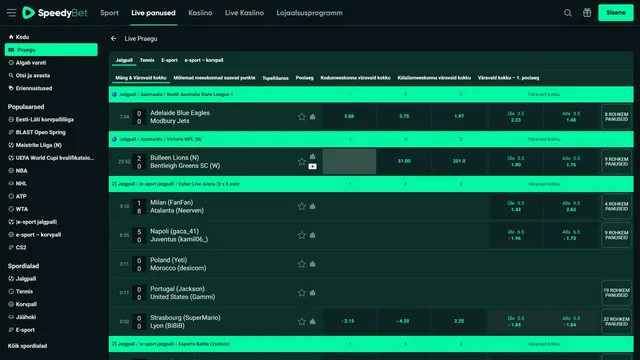640x360 pixels.
Task: Select the E-sport tab
Action: tap(169, 60)
